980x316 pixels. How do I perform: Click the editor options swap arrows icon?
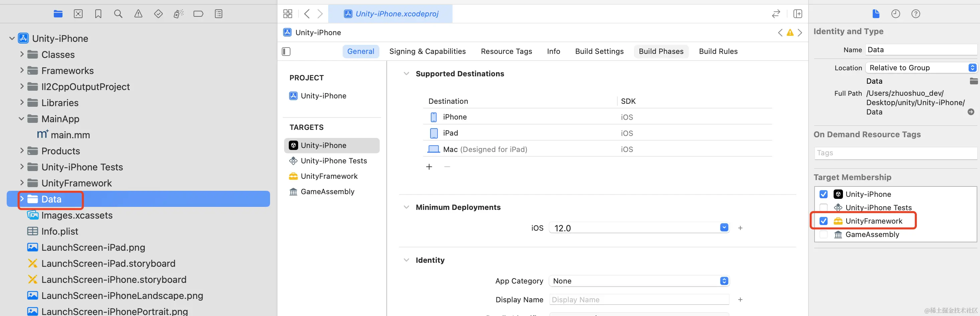[776, 14]
